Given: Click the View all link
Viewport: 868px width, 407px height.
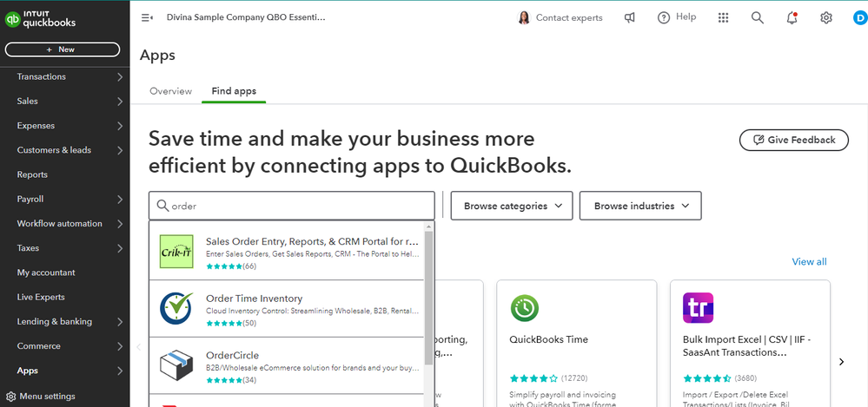Looking at the screenshot, I should pos(809,261).
